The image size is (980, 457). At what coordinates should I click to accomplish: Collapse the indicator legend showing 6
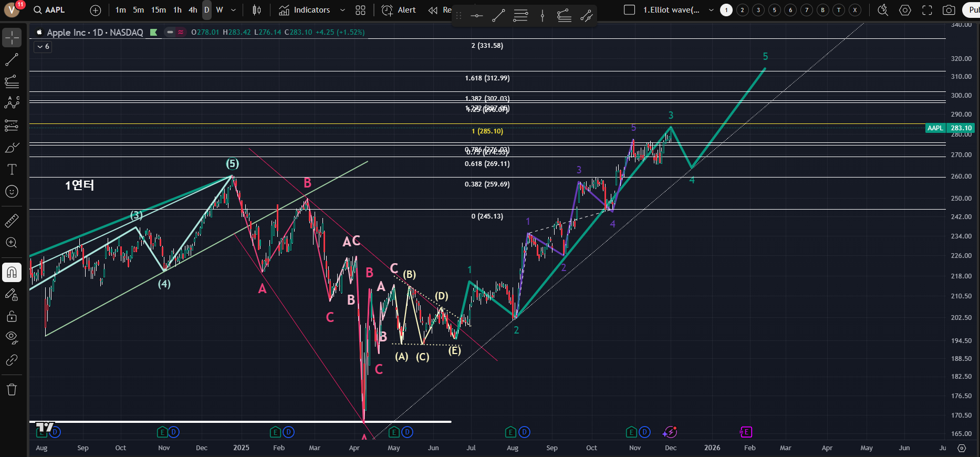point(43,47)
